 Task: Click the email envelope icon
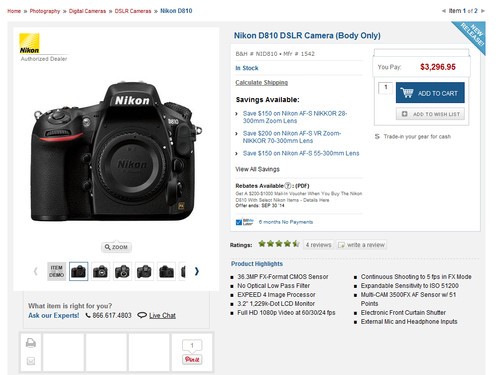31,361
